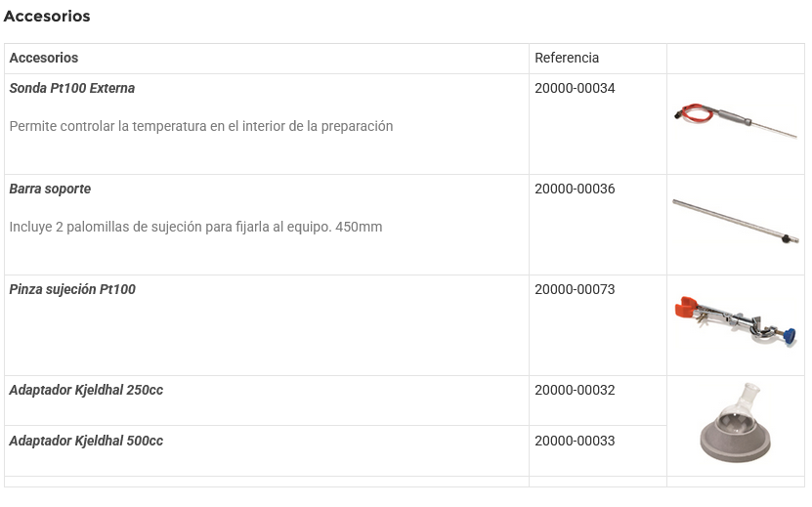This screenshot has height=507, width=812.
Task: Click reference number 20000-00034
Action: (x=575, y=88)
